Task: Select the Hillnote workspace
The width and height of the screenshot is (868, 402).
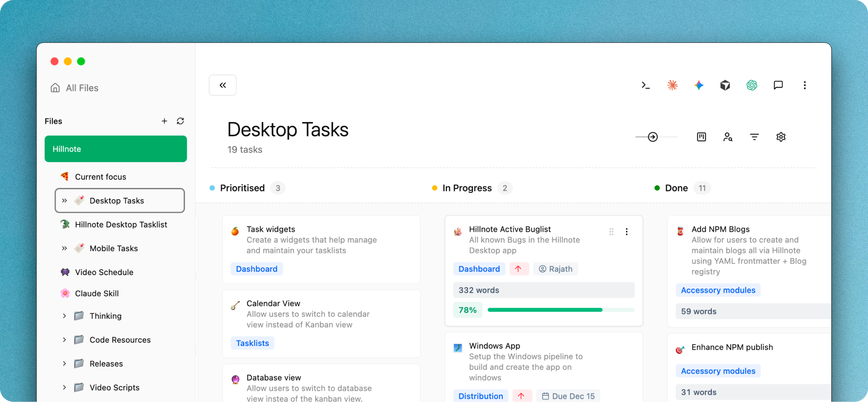Action: (x=116, y=149)
